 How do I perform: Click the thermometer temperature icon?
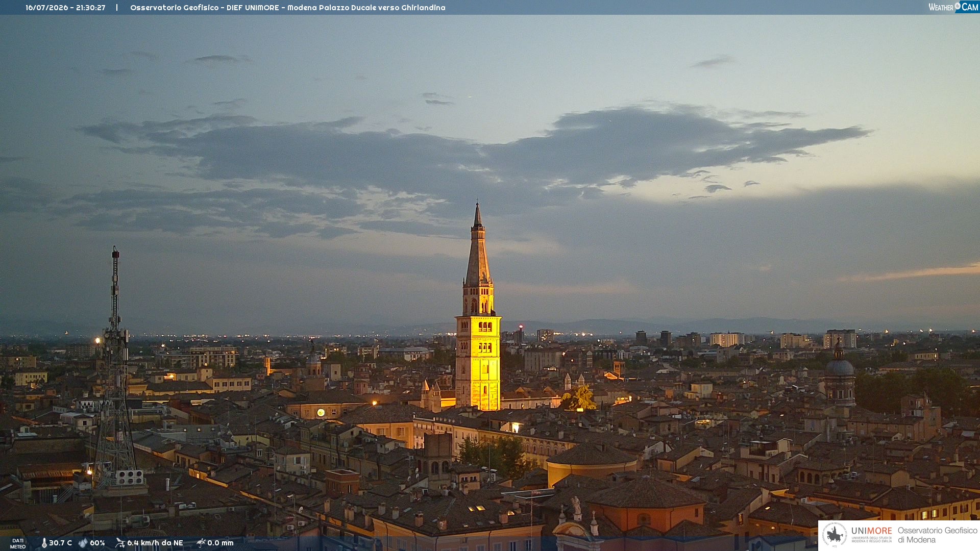pyautogui.click(x=44, y=543)
